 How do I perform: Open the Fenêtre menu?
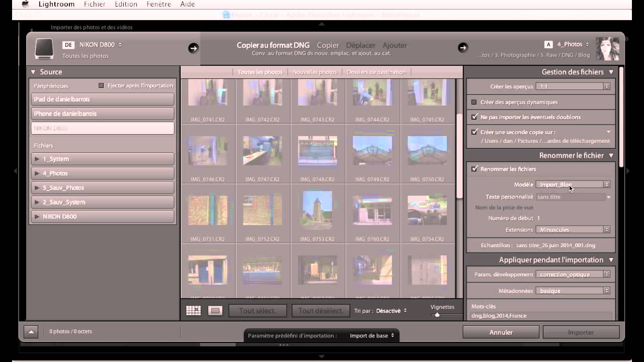tap(158, 4)
